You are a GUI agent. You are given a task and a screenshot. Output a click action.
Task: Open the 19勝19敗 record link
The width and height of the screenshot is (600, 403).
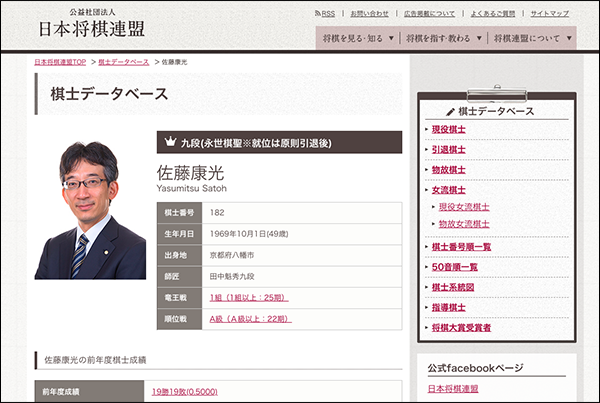point(185,391)
